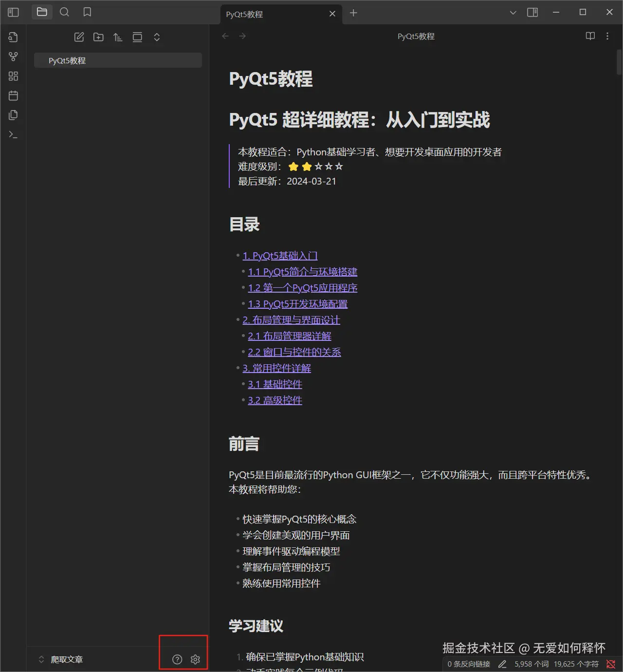
Task: Navigate back in note history
Action: [225, 36]
